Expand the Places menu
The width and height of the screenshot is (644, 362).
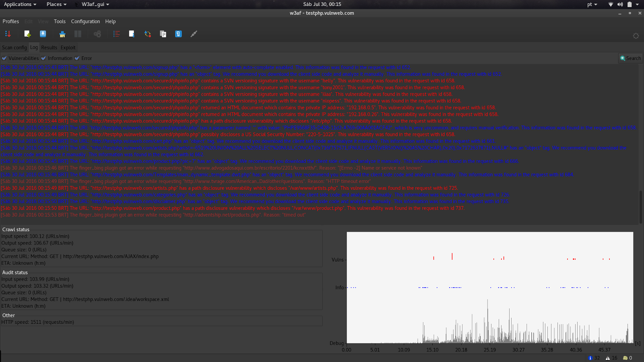tap(54, 4)
